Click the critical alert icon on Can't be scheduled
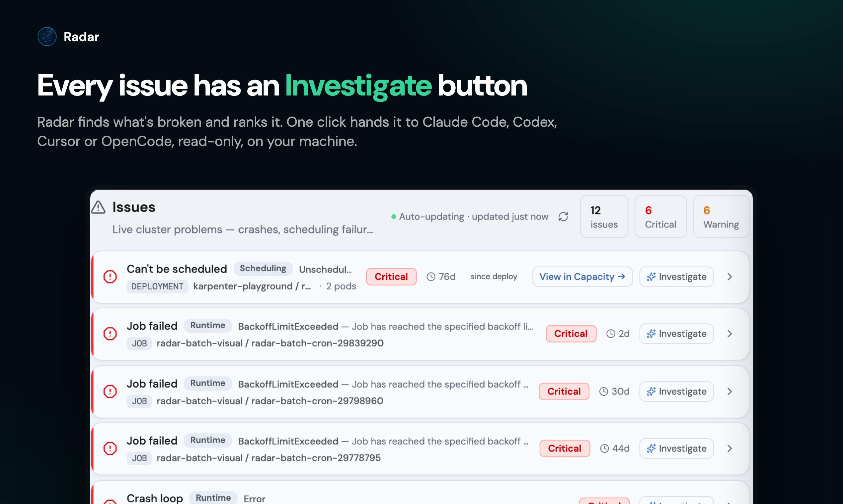This screenshot has width=843, height=504. pyautogui.click(x=110, y=277)
